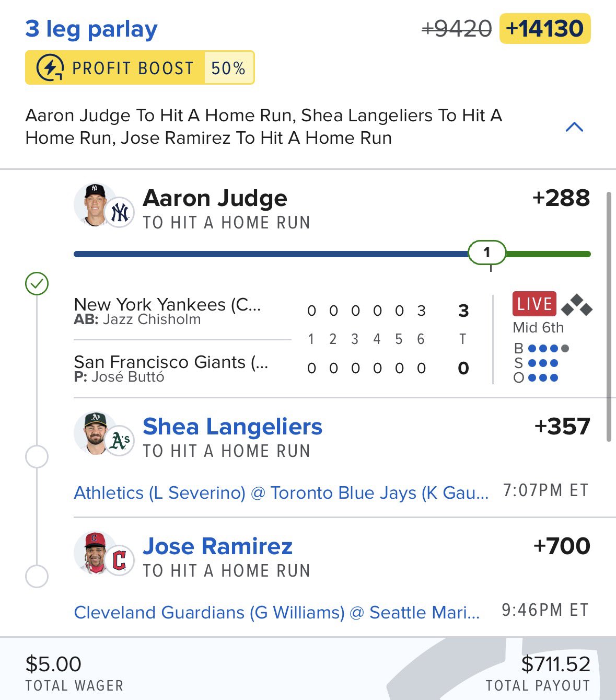Image resolution: width=616 pixels, height=700 pixels.
Task: Click the Athletics team logo badge
Action: 120,441
